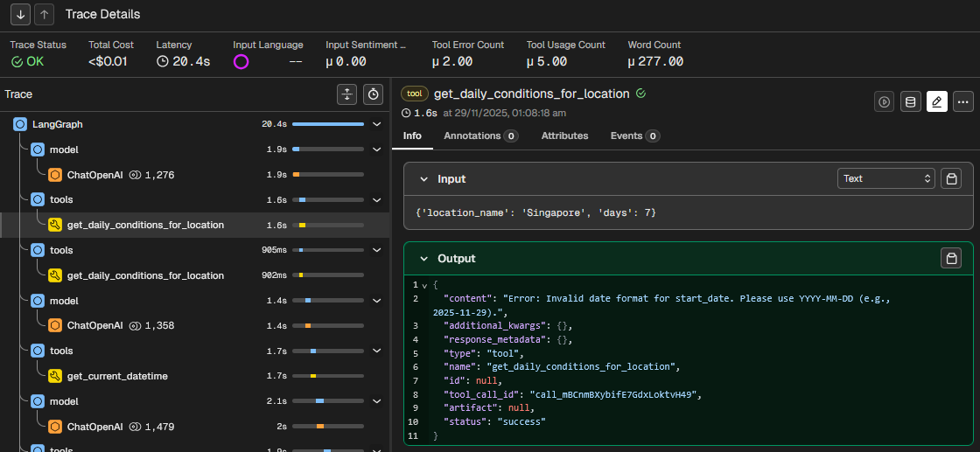Open the Events tab
The width and height of the screenshot is (980, 452).
point(634,136)
